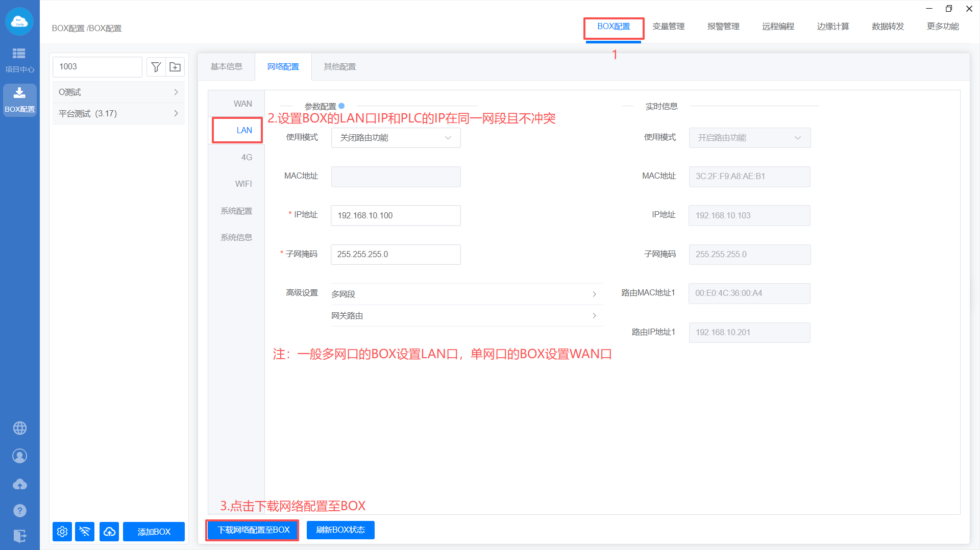980x550 pixels.
Task: Click the 下载网络配置至BOX button
Action: click(253, 530)
